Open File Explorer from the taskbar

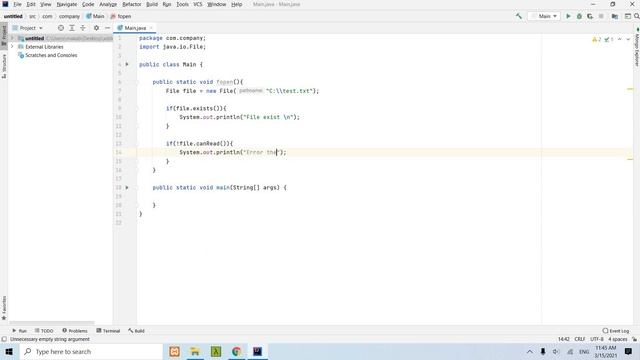(195, 351)
